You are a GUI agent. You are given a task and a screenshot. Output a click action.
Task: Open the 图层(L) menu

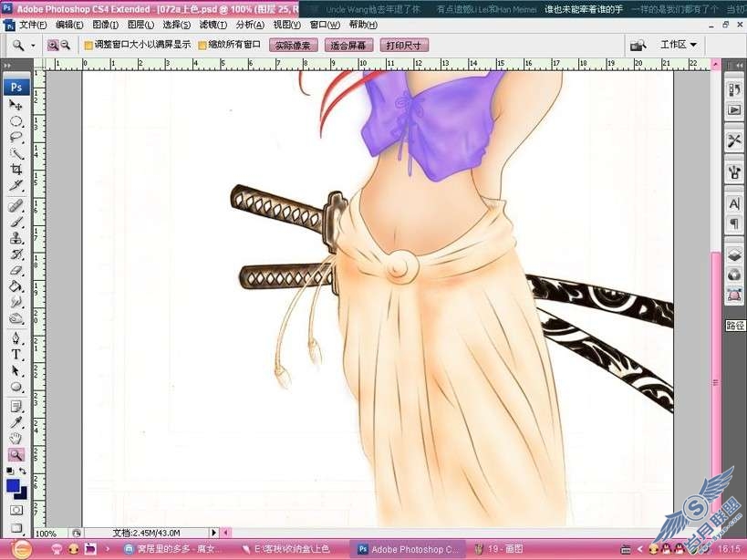140,25
